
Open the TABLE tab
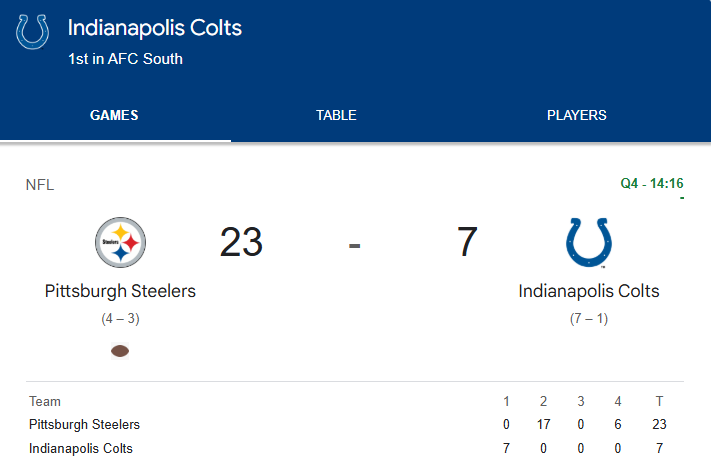336,115
